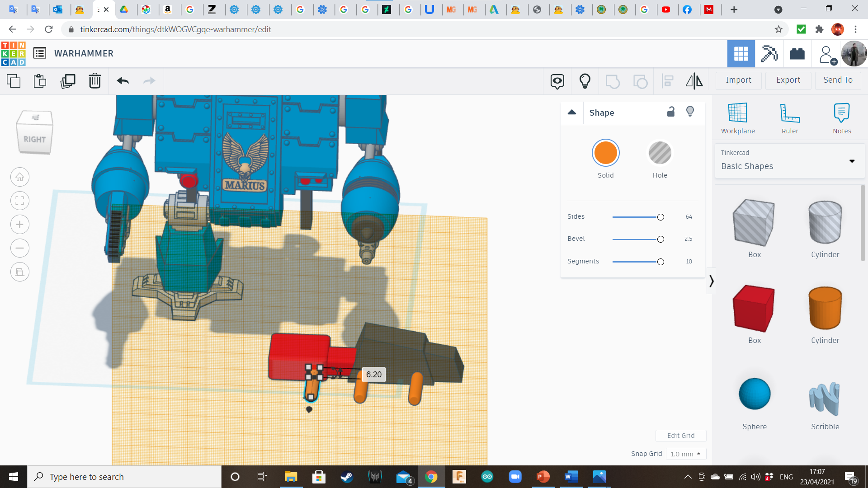Image resolution: width=868 pixels, height=488 pixels.
Task: Click the Sides slider handle
Action: (x=660, y=217)
